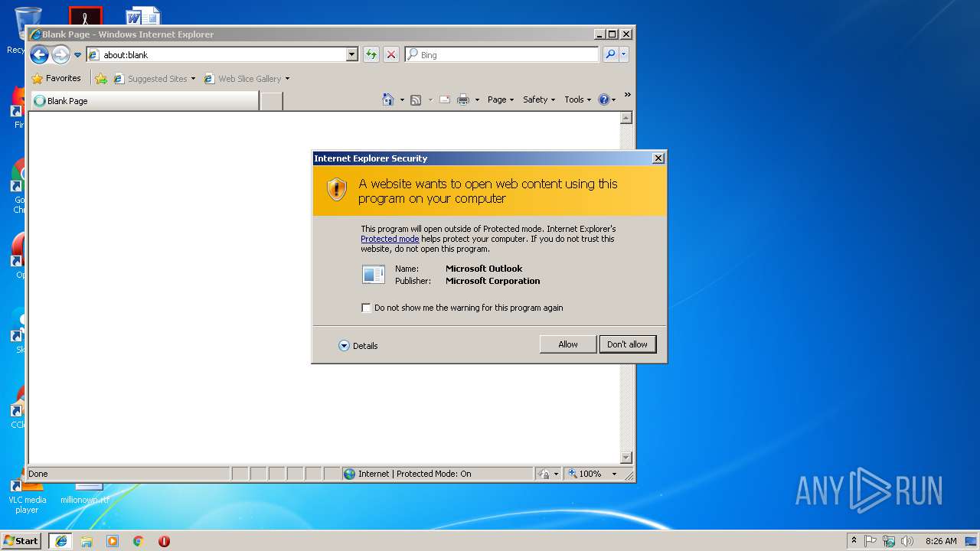Click the search magnifier button
980x551 pixels.
click(x=610, y=54)
